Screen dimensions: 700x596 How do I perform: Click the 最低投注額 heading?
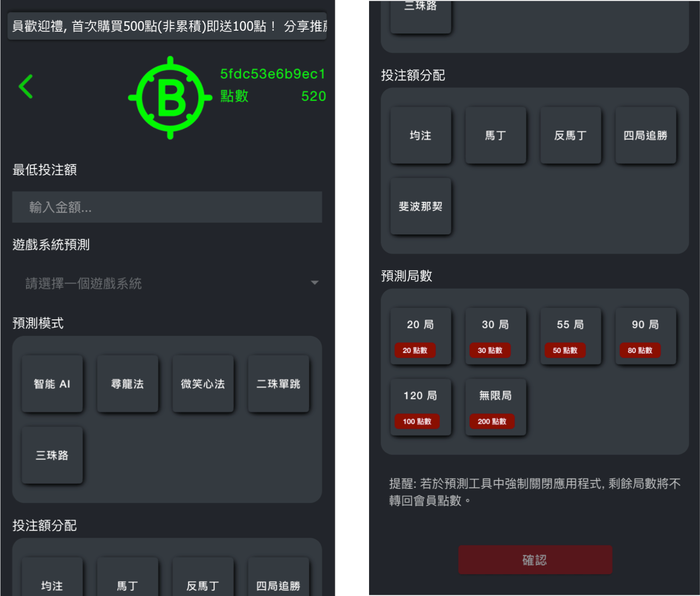point(44,170)
